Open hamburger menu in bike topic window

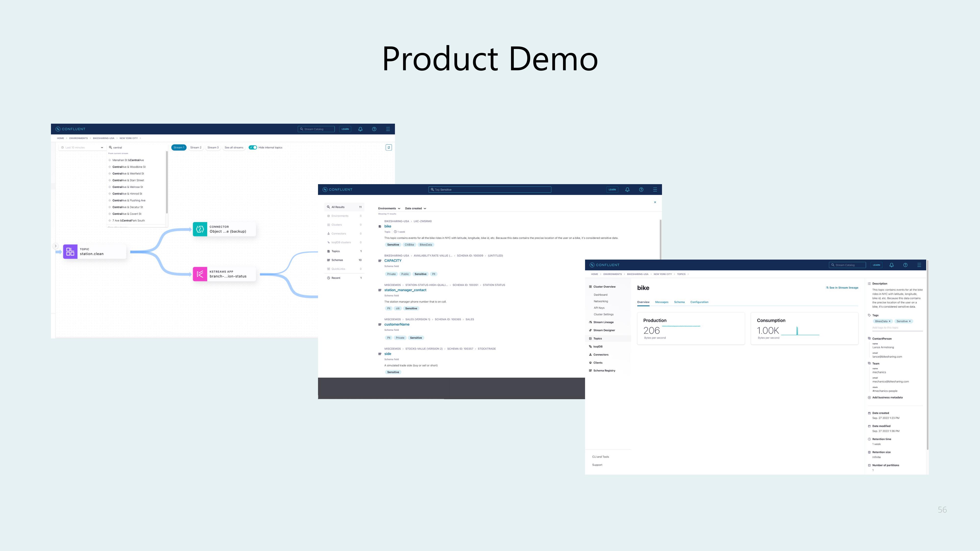click(919, 265)
